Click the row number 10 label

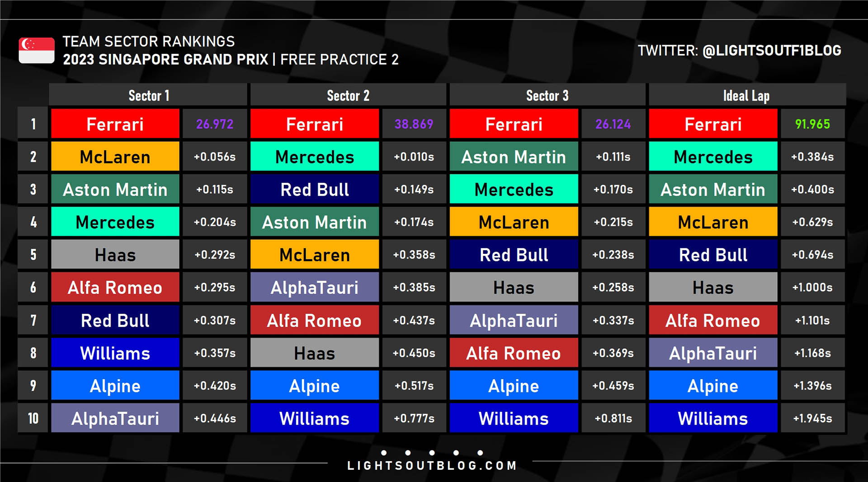pos(33,418)
